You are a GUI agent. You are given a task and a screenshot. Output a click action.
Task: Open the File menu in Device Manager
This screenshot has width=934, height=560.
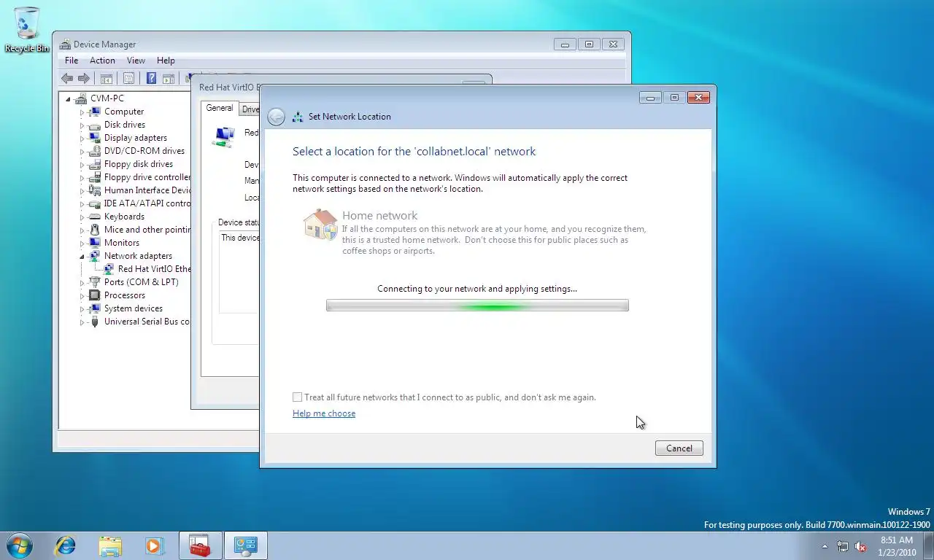[72, 61]
